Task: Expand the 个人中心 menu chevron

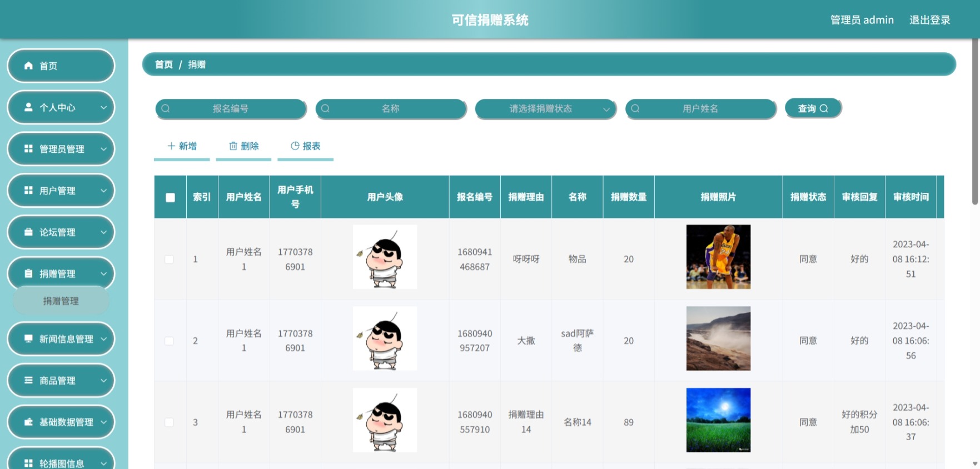Action: point(103,107)
